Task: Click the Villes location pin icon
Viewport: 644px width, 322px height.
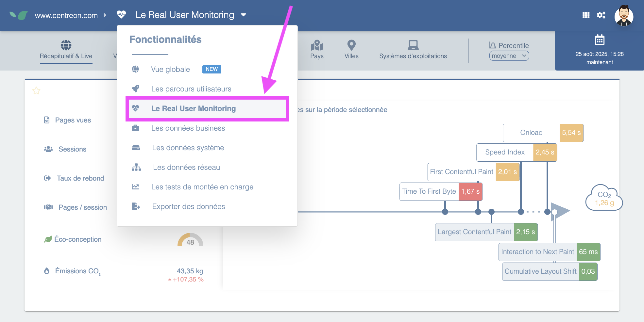Action: click(351, 45)
